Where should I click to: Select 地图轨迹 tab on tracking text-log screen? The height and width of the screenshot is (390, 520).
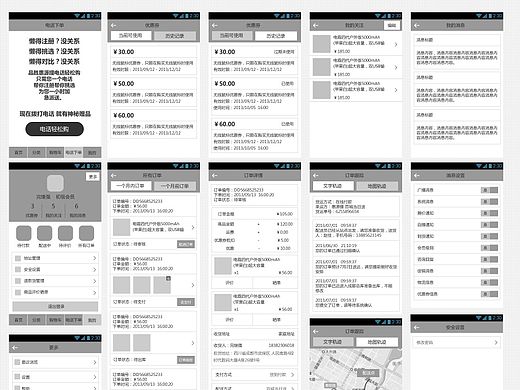click(x=377, y=186)
